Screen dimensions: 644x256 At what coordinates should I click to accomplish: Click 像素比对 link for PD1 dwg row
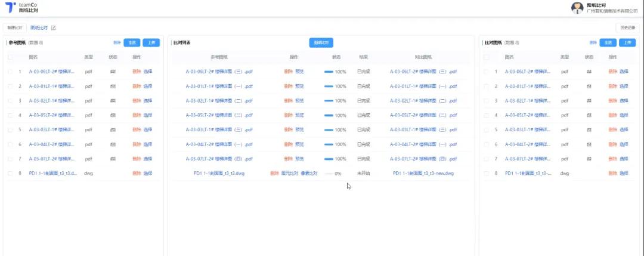[308, 173]
